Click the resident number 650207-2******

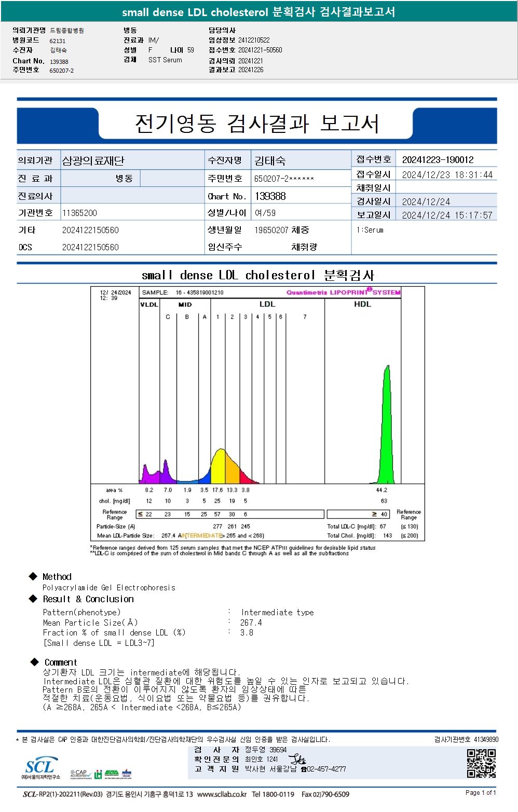point(284,179)
